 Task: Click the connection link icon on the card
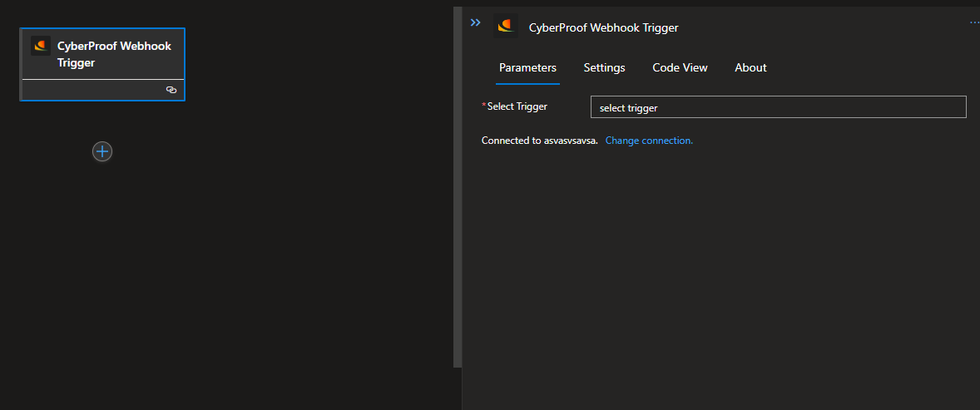coord(171,90)
